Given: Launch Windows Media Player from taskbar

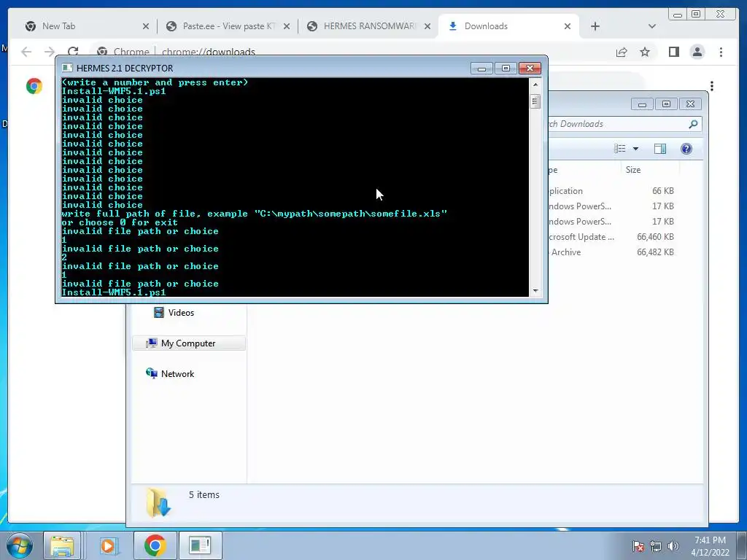Looking at the screenshot, I should [x=109, y=545].
